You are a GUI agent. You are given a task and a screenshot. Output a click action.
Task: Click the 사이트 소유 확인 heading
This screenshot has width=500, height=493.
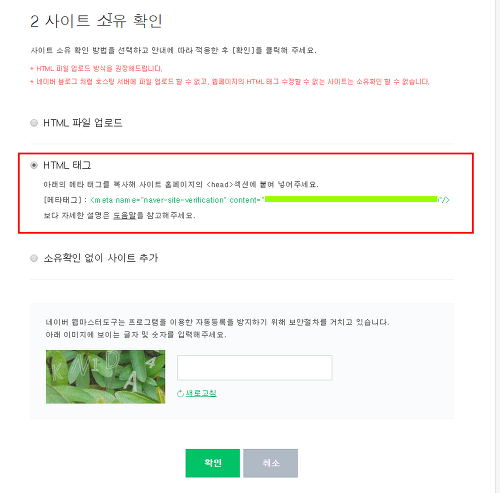point(103,21)
